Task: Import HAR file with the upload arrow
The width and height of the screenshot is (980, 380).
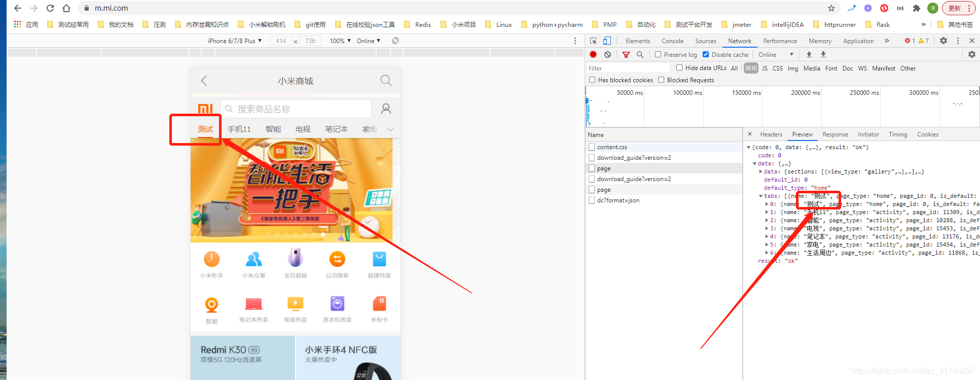Action: [809, 54]
